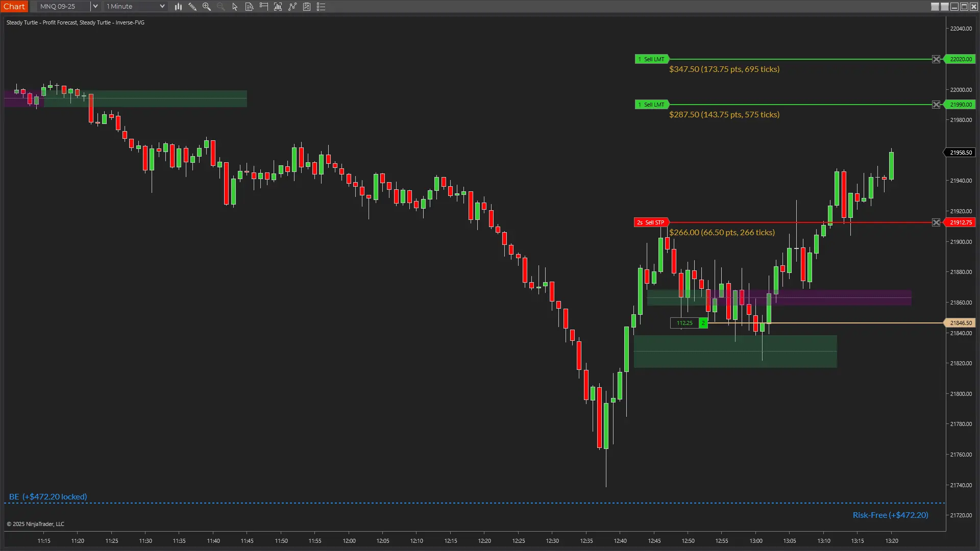This screenshot has height=551, width=980.
Task: Click the green position quantity 2 box
Action: pyautogui.click(x=703, y=323)
